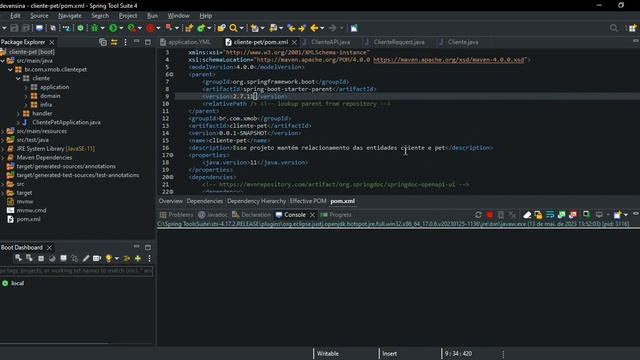640x360 pixels.
Task: Open the Window menu
Action: 178,16
